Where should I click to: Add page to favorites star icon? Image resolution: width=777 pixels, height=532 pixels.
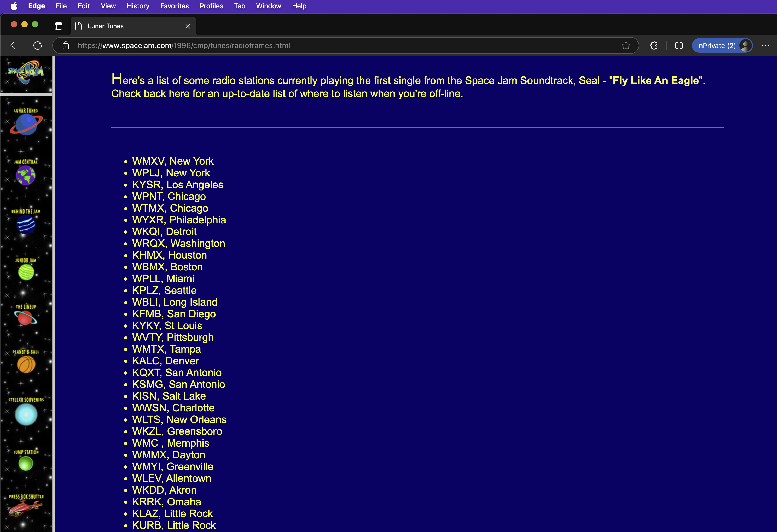pyautogui.click(x=626, y=45)
